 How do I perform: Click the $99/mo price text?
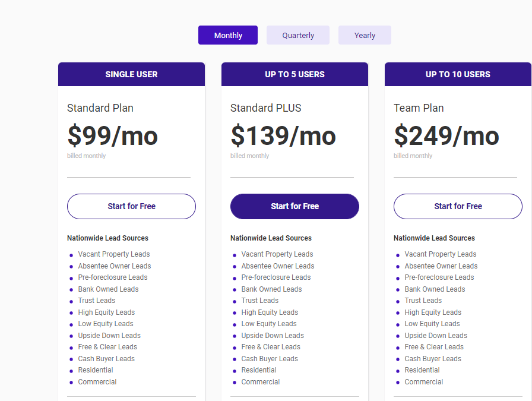[112, 136]
